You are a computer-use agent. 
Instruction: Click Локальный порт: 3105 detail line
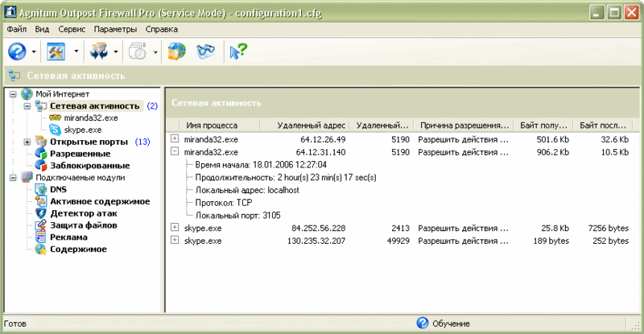[237, 215]
